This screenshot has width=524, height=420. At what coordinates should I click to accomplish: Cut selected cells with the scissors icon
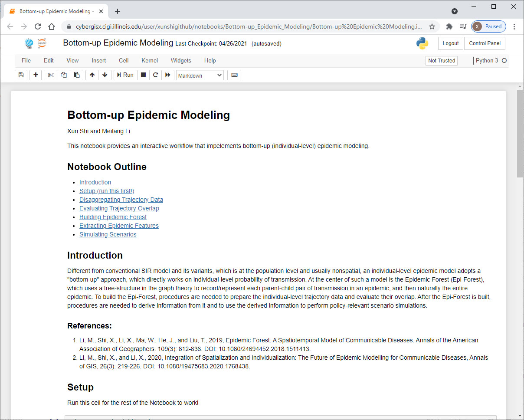coord(51,75)
